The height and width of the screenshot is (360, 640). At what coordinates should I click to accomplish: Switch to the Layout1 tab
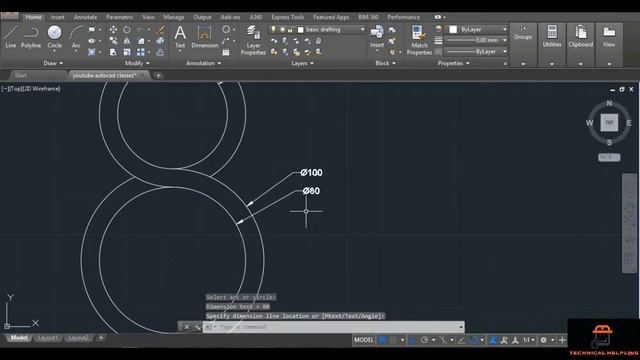(47, 338)
